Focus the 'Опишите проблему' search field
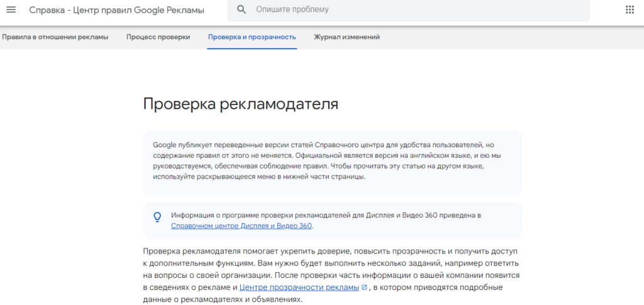Screen dimensions: 644x305 [x=409, y=9]
